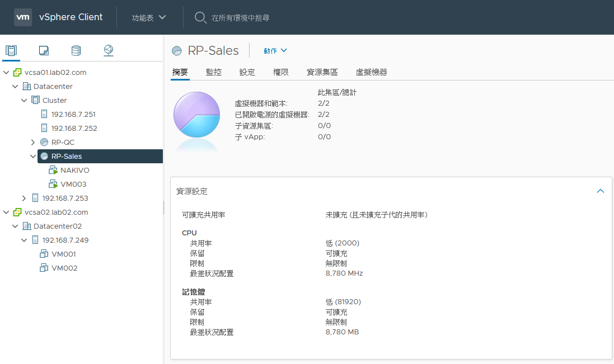Switch to the 設定 tab
The width and height of the screenshot is (614, 364).
pos(247,72)
